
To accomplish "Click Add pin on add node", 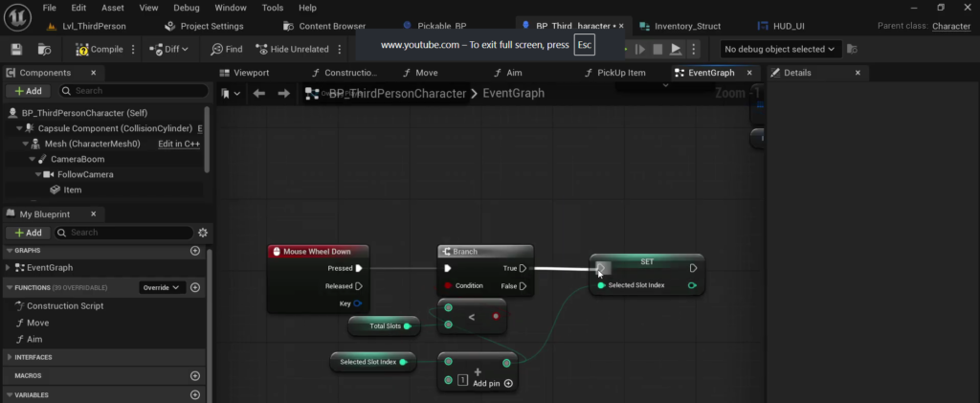I will pos(493,383).
